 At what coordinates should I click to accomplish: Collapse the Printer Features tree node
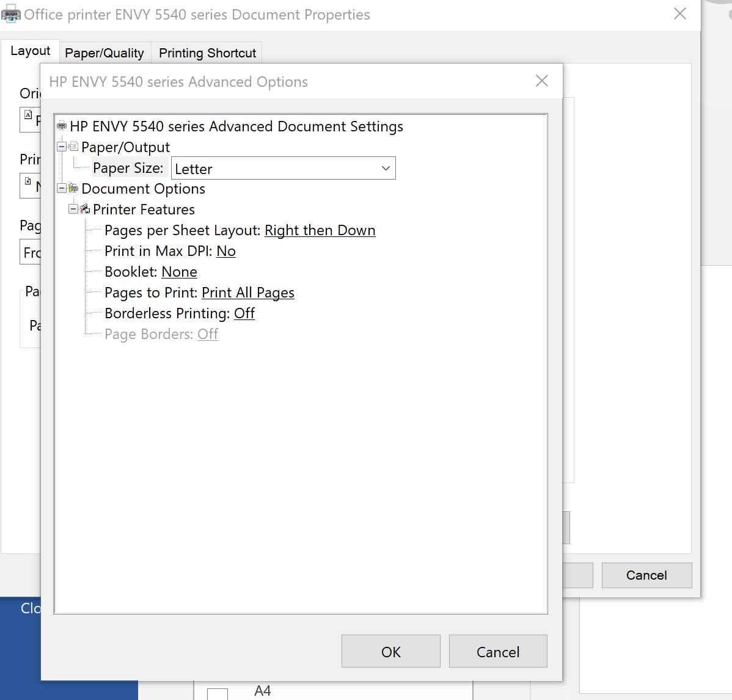(x=73, y=209)
